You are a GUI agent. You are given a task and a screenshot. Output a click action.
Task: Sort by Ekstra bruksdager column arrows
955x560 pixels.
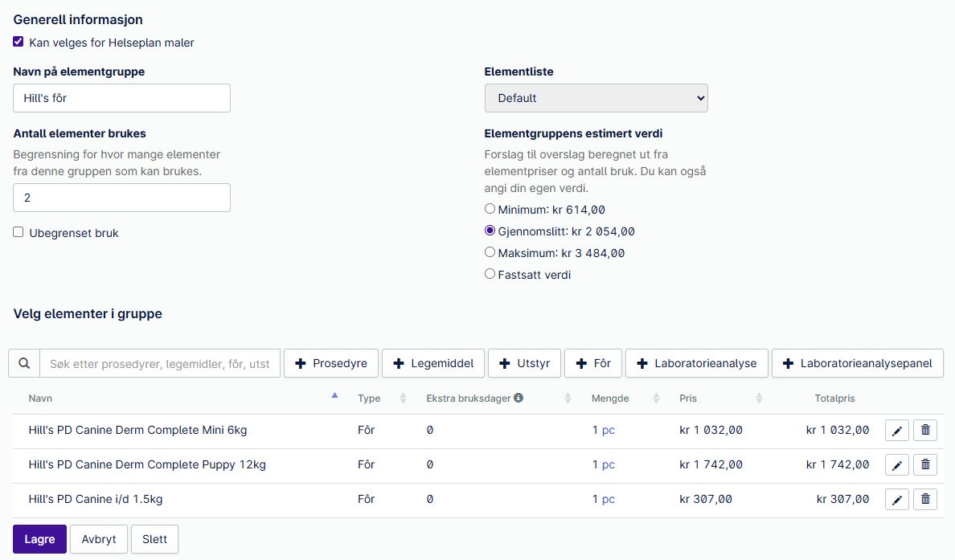568,398
